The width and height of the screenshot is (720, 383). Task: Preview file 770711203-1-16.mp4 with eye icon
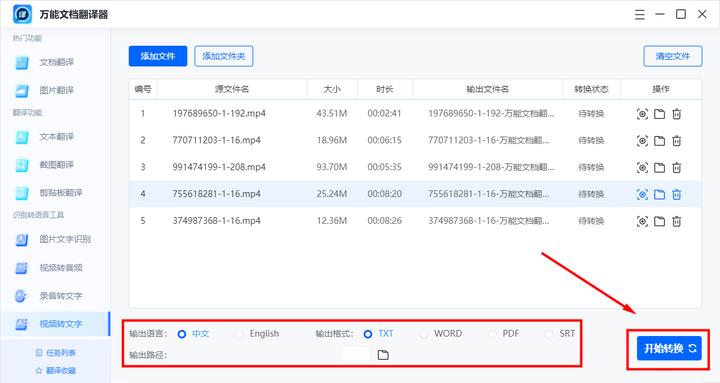pyautogui.click(x=642, y=141)
